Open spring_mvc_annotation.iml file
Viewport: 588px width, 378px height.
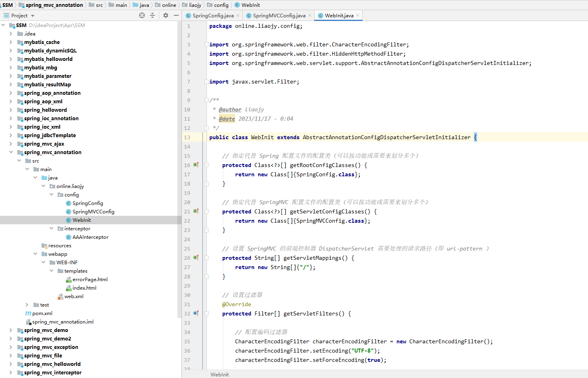[63, 322]
